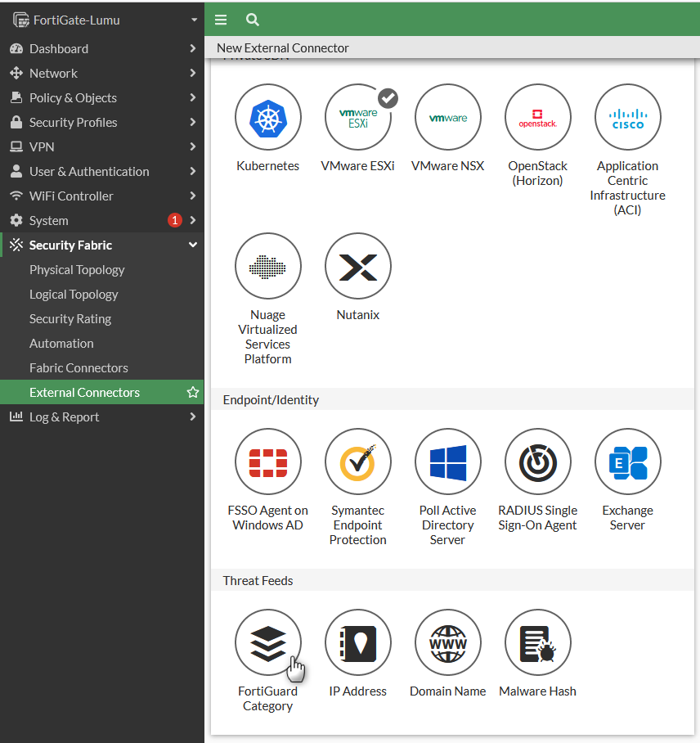Select the Exchange Server connector
Image resolution: width=700 pixels, height=743 pixels.
pos(627,462)
